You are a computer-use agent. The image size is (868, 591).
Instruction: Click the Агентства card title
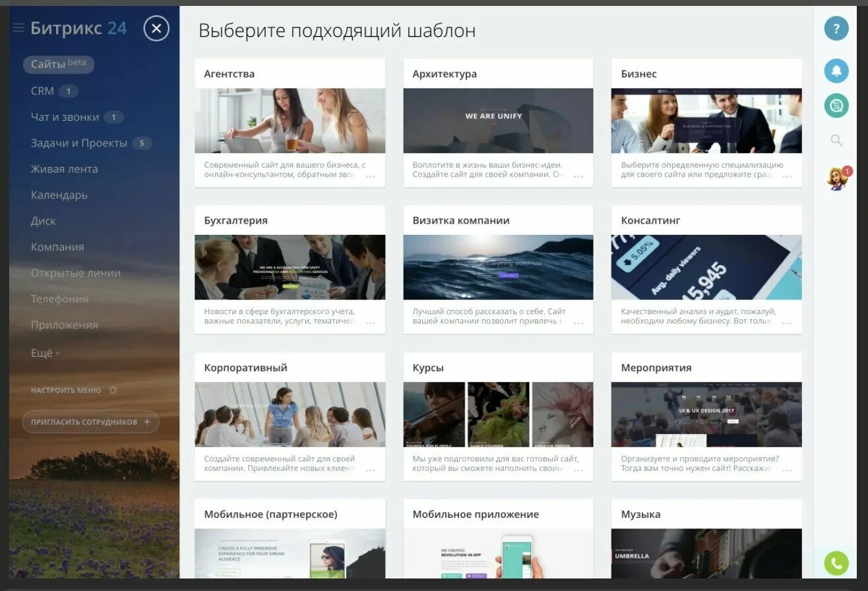pos(230,74)
